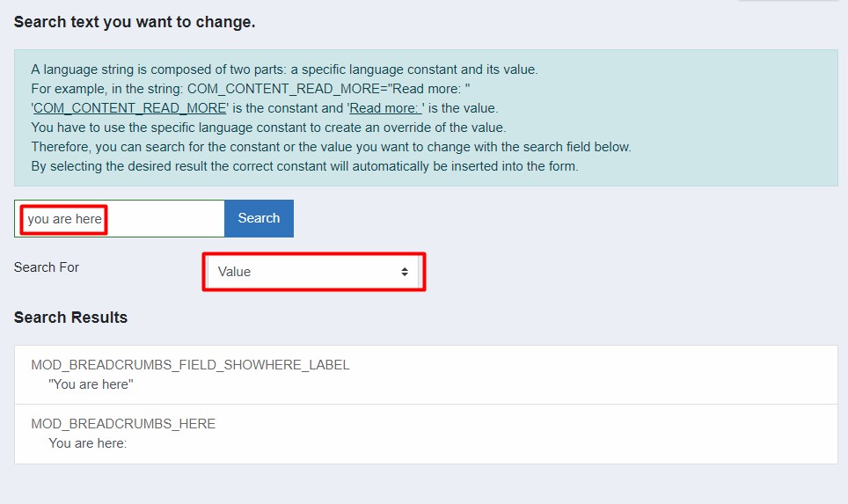
Task: Click the quoted "You are here" value text
Action: 91,384
